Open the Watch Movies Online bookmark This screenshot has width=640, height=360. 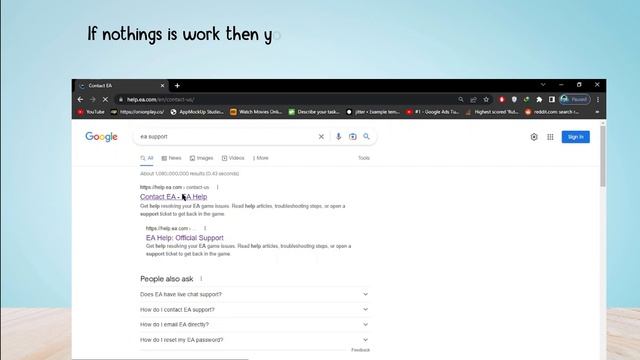coord(256,112)
